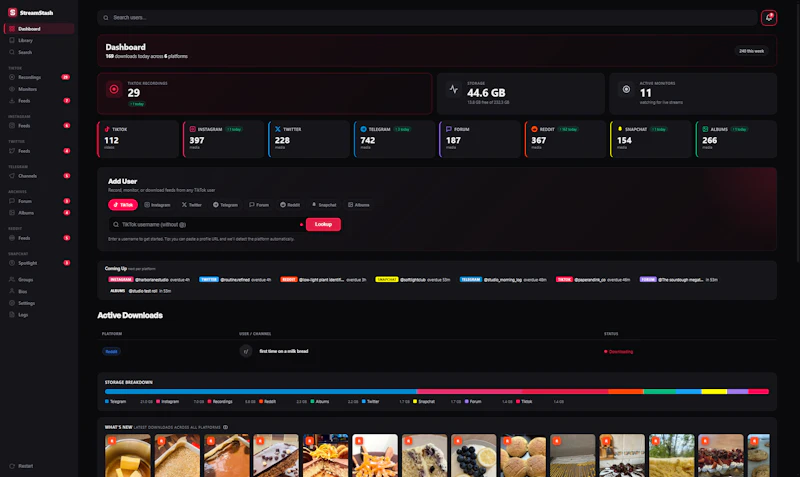Viewport: 800px width, 477px height.
Task: Open Snapchat Spotlight in the sidebar
Action: (x=39, y=263)
